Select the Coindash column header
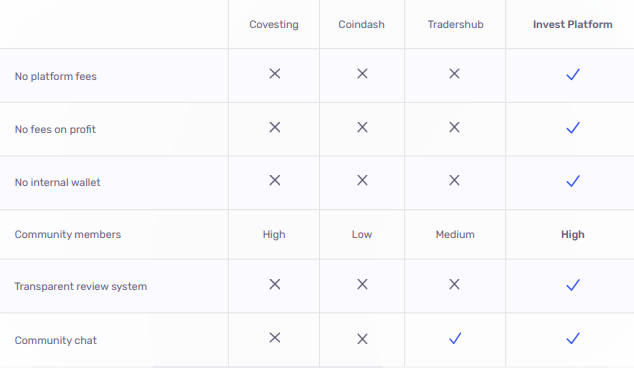 click(361, 25)
